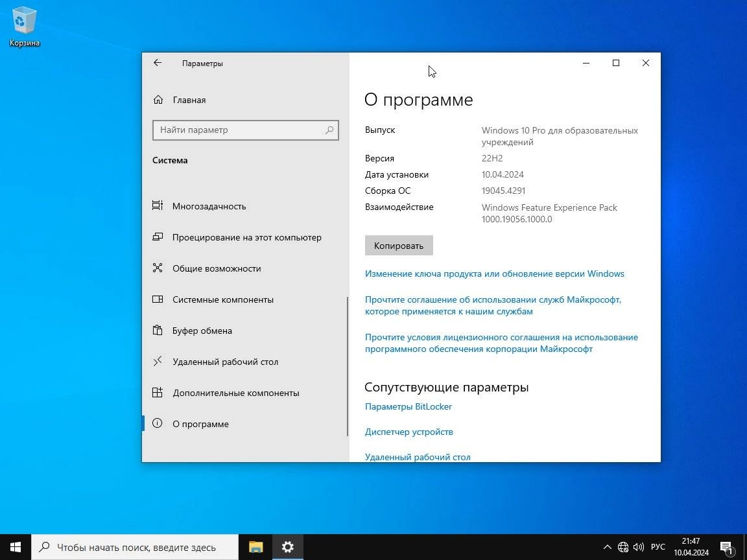Open Удаленный рабочий стол related link

click(x=418, y=457)
